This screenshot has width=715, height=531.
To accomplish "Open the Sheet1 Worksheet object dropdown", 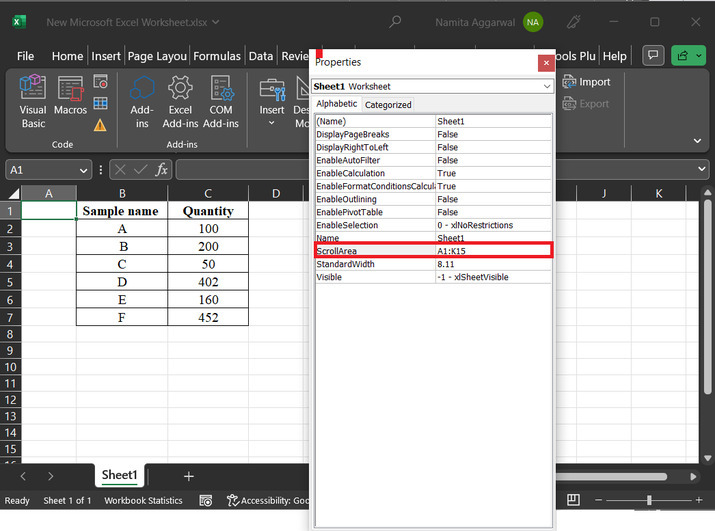I will click(x=546, y=87).
